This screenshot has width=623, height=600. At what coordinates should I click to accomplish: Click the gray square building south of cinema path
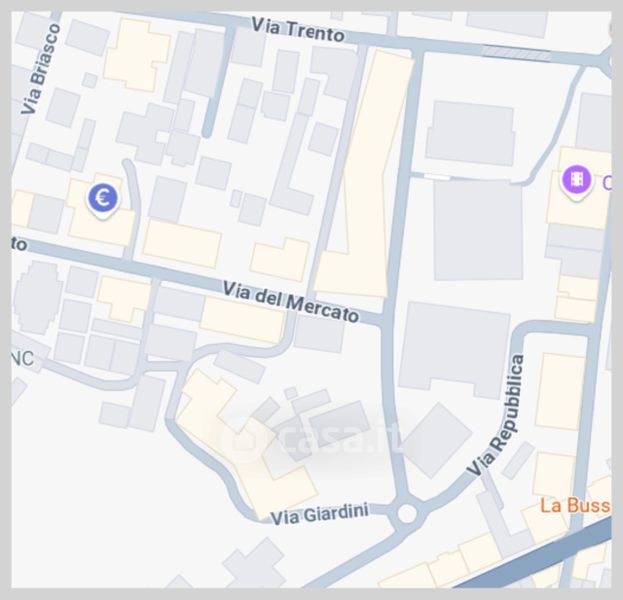pyautogui.click(x=478, y=230)
